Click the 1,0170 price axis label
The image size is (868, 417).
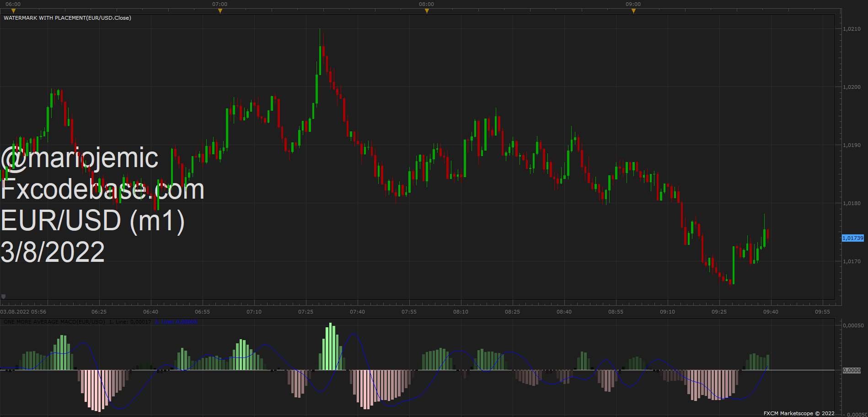852,261
